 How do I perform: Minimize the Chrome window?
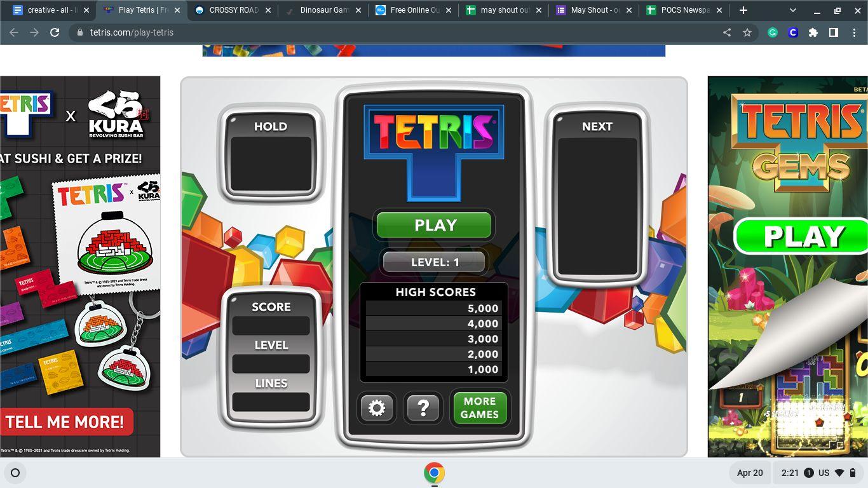817,10
